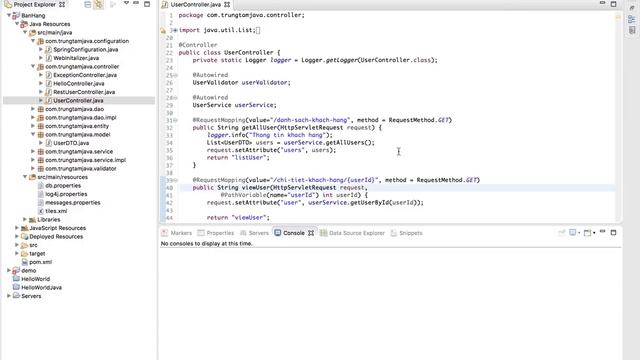This screenshot has width=640, height=360.
Task: Expand the Libraries node
Action: 25,220
